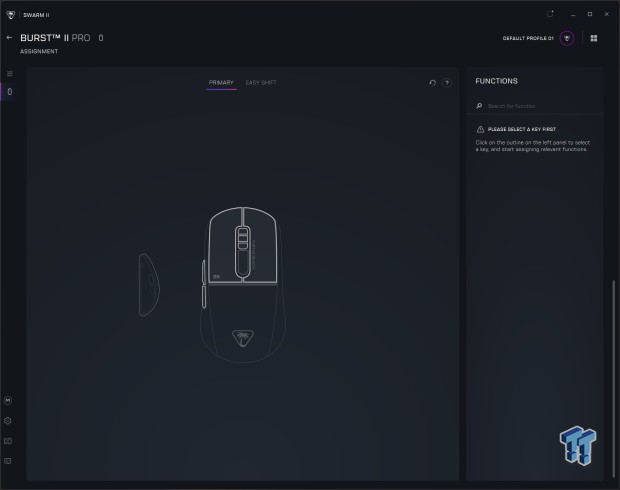Select the front side button on mouse
Screen dimensions: 620x490
coord(205,272)
